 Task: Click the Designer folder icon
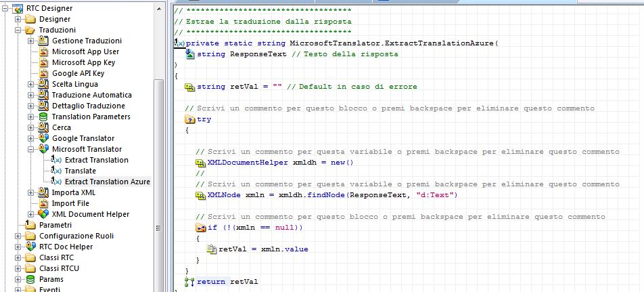[30, 19]
